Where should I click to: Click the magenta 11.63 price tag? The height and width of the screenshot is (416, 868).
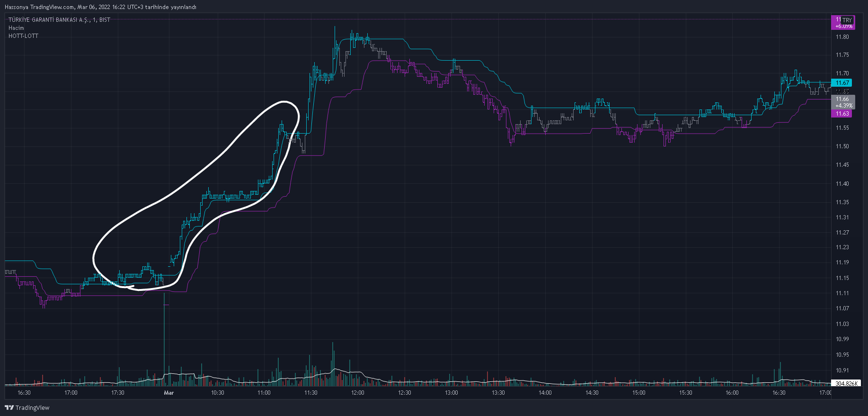point(842,114)
